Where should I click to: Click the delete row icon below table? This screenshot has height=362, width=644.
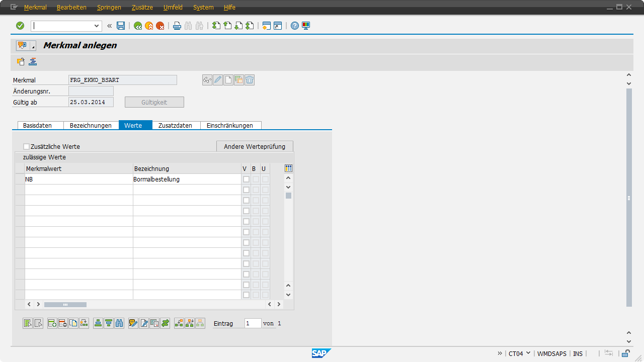(x=63, y=323)
